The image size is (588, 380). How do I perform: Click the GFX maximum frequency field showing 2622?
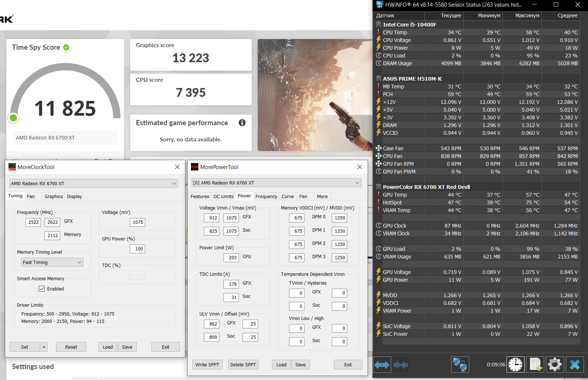coord(52,222)
